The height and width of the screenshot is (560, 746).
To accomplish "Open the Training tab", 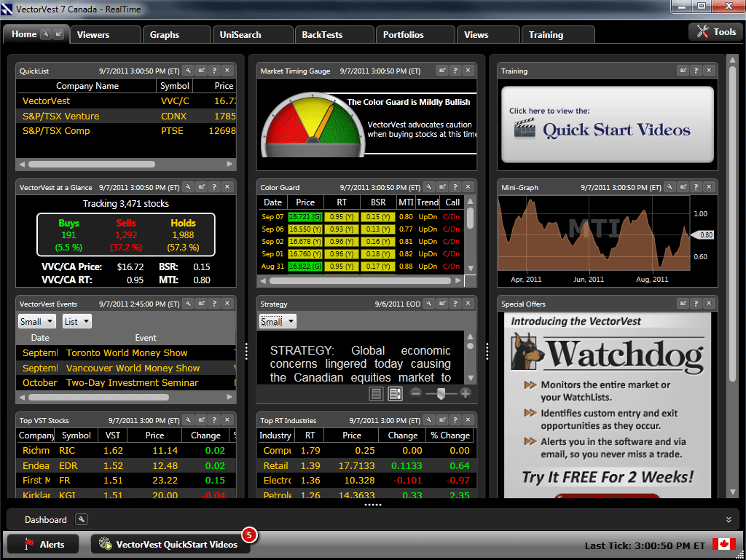I will (x=558, y=35).
